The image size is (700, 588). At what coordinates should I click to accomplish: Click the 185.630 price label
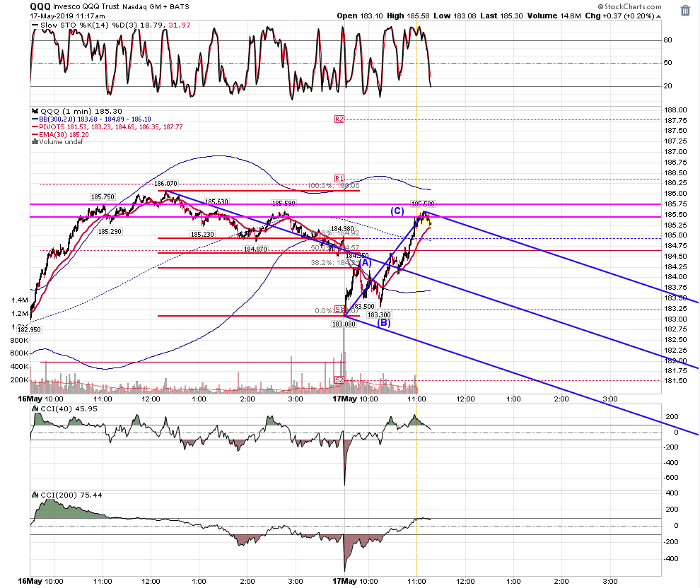(216, 202)
